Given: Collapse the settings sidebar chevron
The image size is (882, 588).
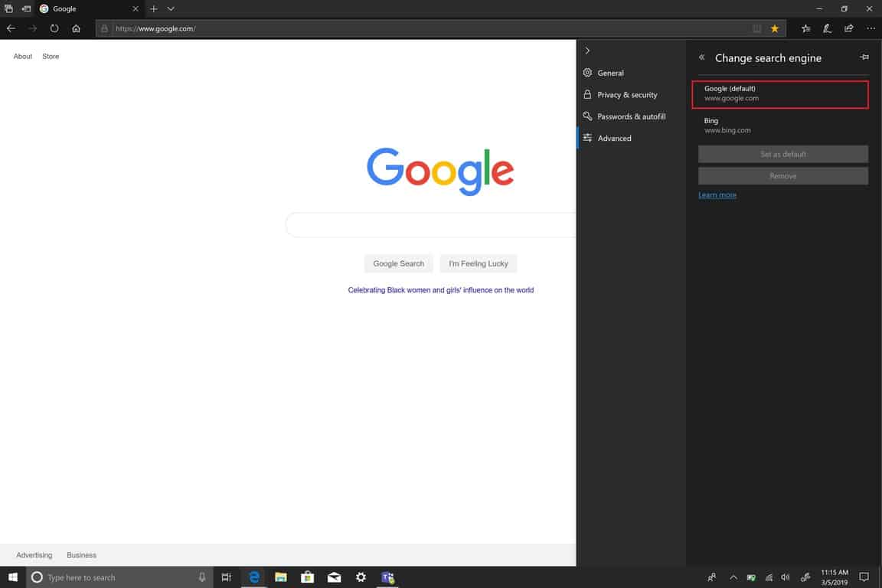Looking at the screenshot, I should tap(587, 51).
